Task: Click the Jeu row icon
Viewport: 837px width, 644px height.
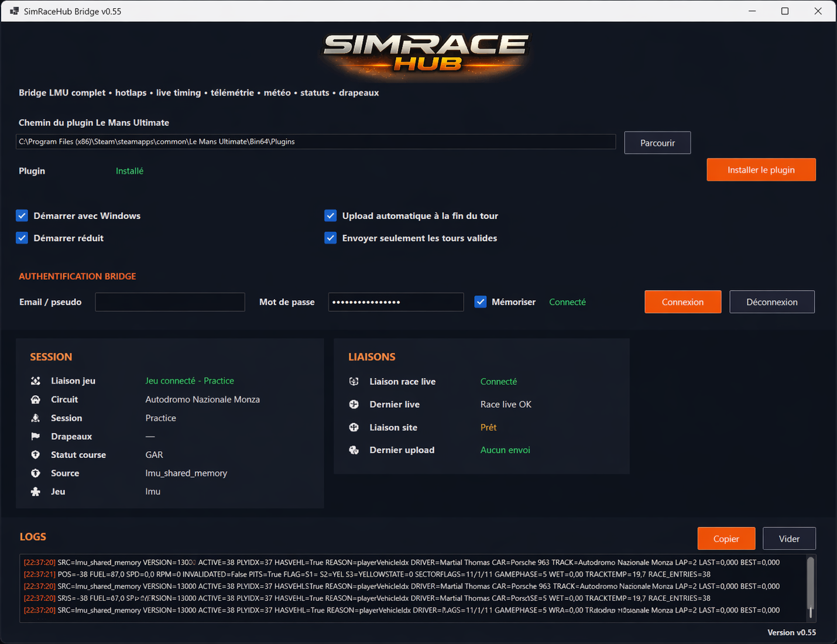Action: (36, 492)
